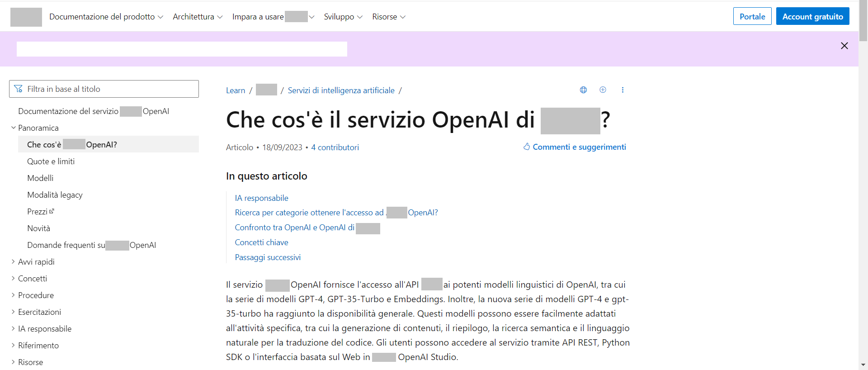
Task: Open the 4 contributori link
Action: (x=335, y=147)
